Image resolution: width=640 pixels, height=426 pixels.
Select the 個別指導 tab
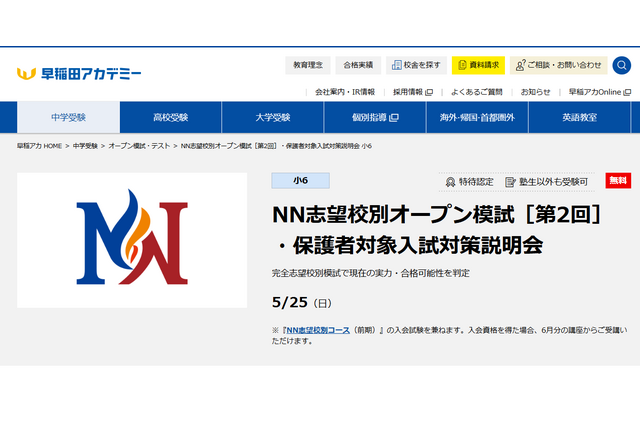click(375, 118)
